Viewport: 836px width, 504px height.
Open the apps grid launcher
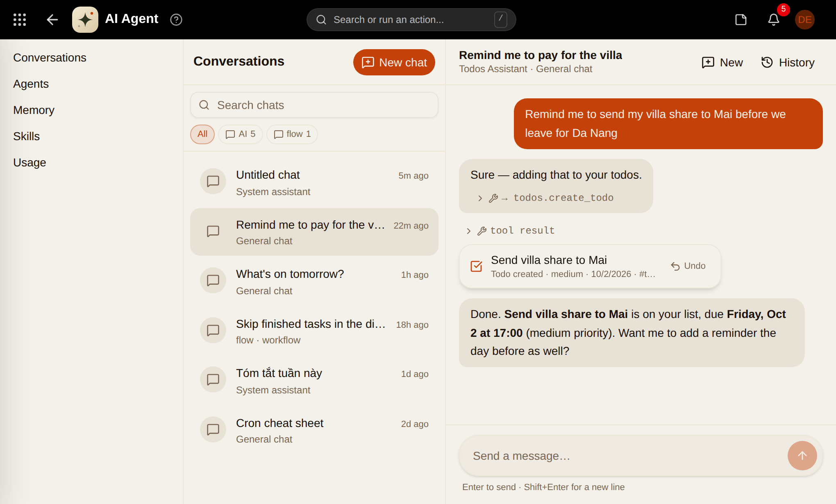coord(20,20)
